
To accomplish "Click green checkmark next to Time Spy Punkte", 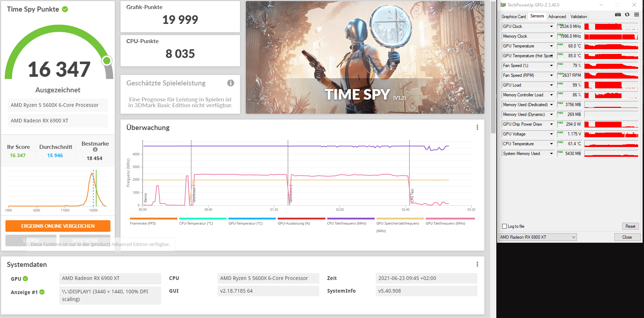I will coord(65,9).
